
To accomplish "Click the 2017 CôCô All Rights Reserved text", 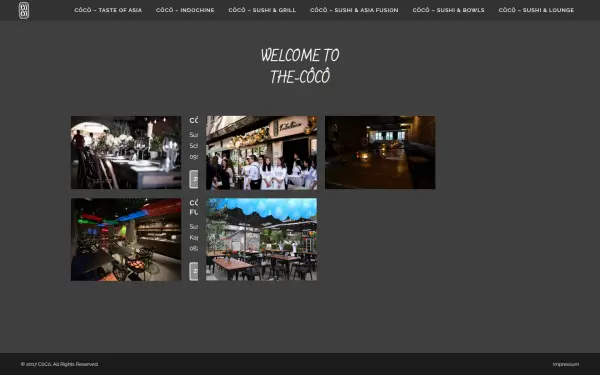I will tap(60, 364).
